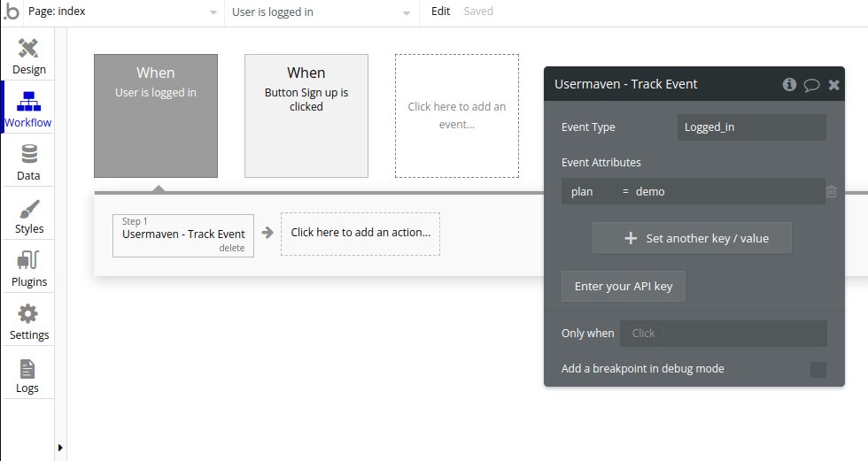This screenshot has height=461, width=868.
Task: Click here to add an action box
Action: [x=360, y=234]
